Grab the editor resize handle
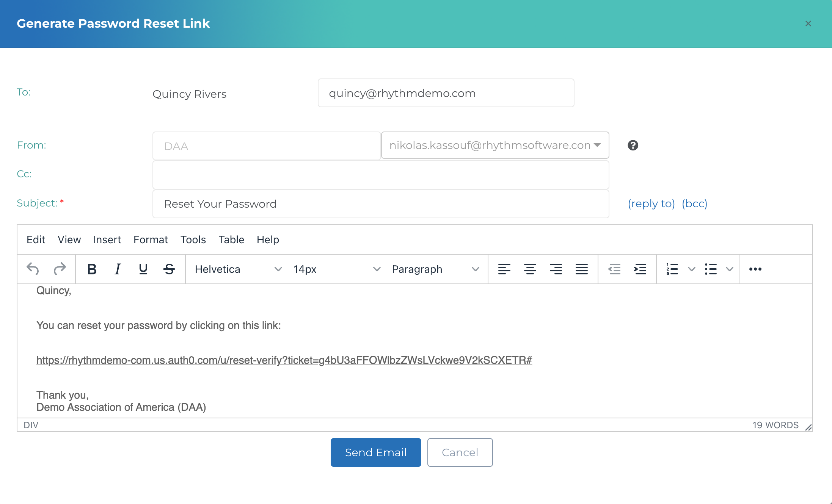 click(808, 427)
